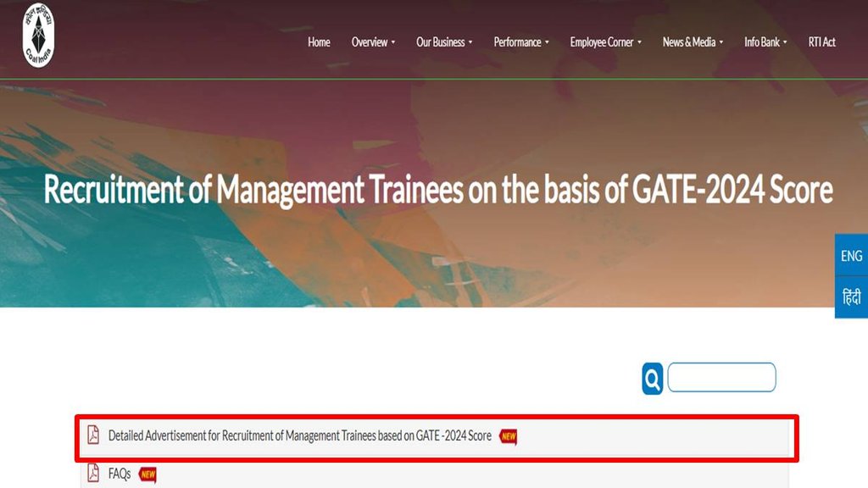Expand the Overview dropdown
The height and width of the screenshot is (488, 868).
tap(370, 42)
